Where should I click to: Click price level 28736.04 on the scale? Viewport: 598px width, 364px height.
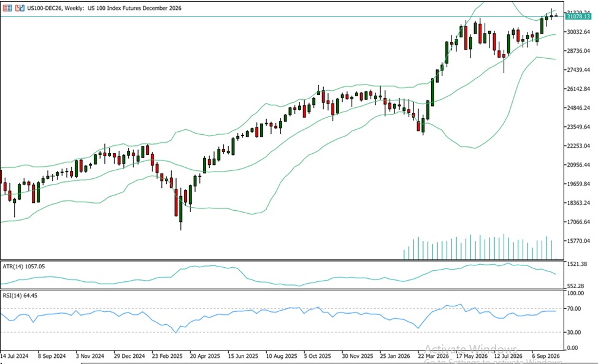pyautogui.click(x=578, y=51)
